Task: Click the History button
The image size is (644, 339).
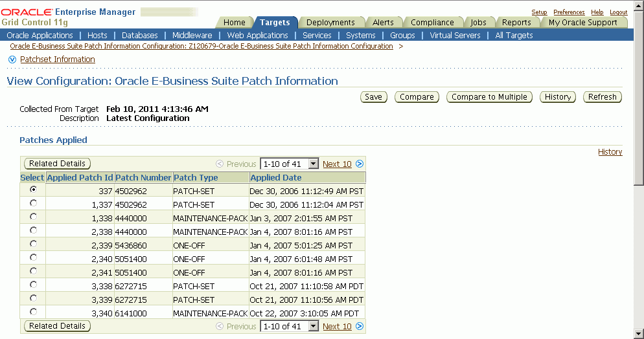Action: [x=558, y=97]
